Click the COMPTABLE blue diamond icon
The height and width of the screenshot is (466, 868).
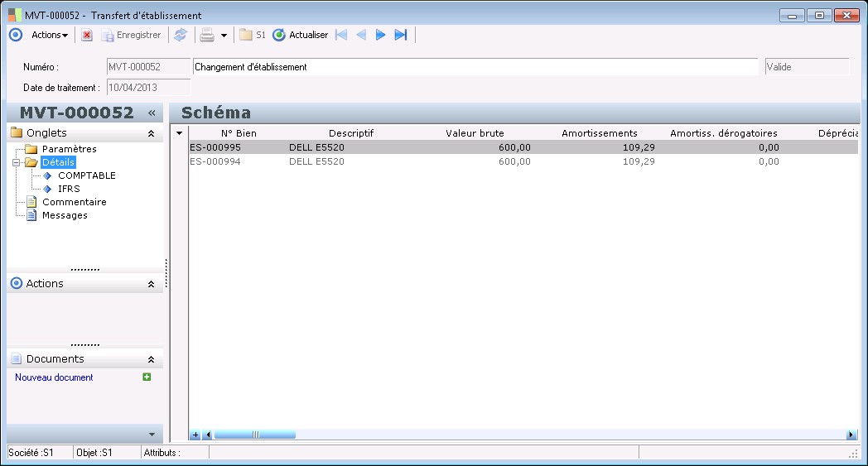coord(47,175)
